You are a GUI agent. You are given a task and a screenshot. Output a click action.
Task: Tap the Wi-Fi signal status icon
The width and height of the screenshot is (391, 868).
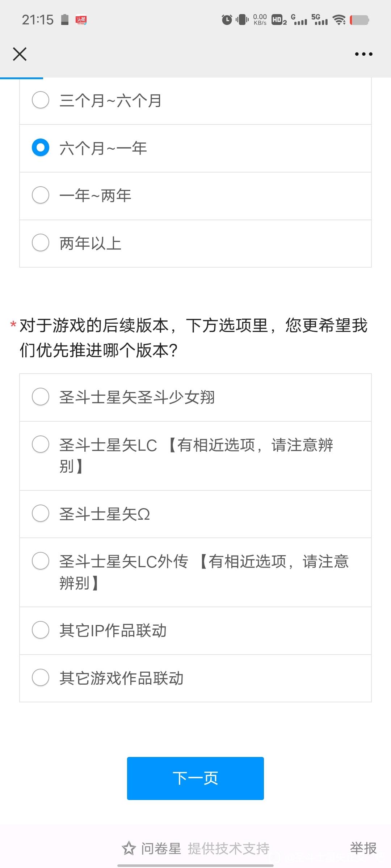click(339, 20)
